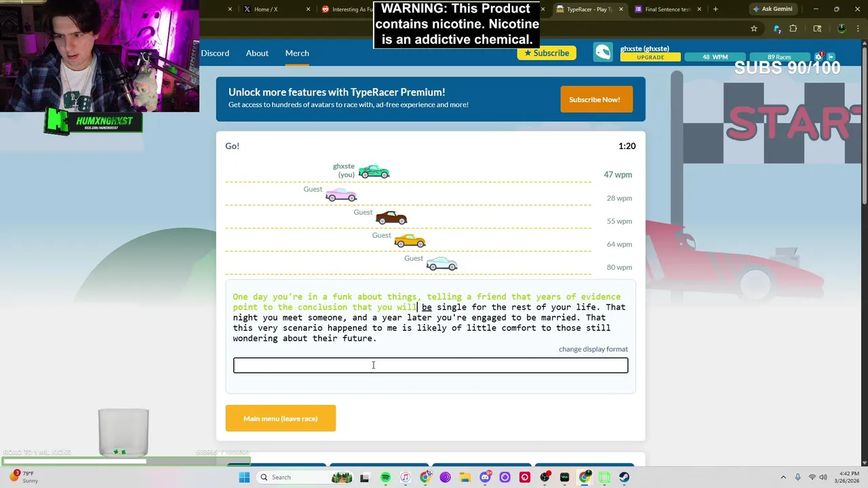Click the brown Guest race car
Image resolution: width=868 pixels, height=488 pixels.
391,218
